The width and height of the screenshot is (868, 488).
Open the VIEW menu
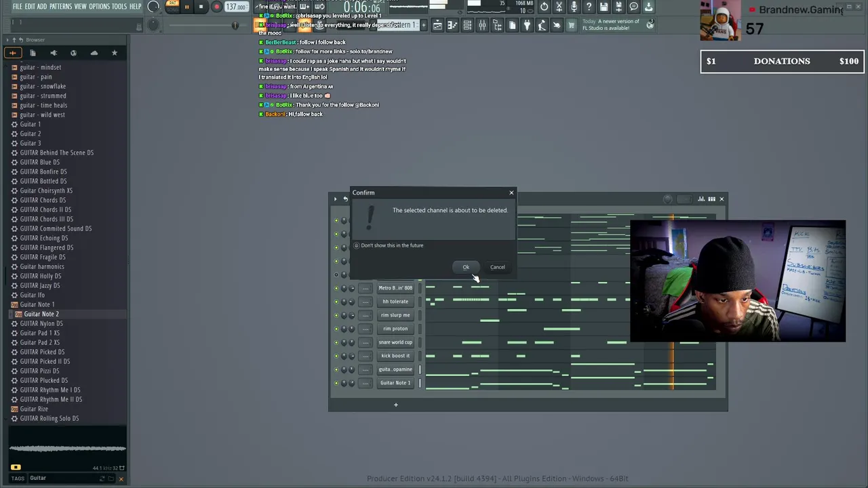tap(80, 7)
